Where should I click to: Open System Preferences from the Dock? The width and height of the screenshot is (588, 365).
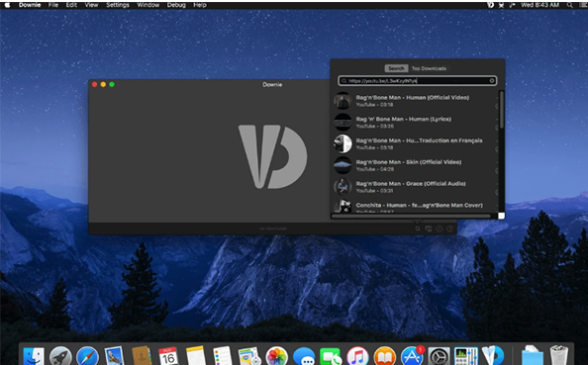tap(439, 356)
